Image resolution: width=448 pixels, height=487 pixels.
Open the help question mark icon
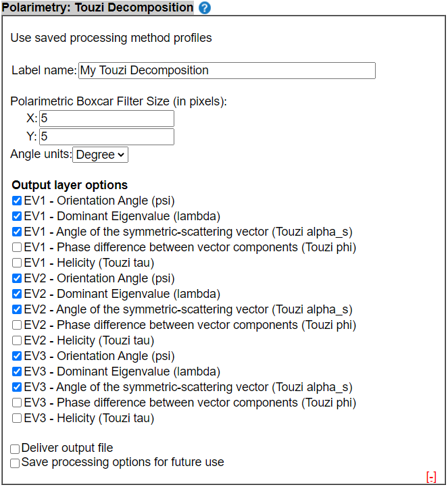[x=205, y=7]
